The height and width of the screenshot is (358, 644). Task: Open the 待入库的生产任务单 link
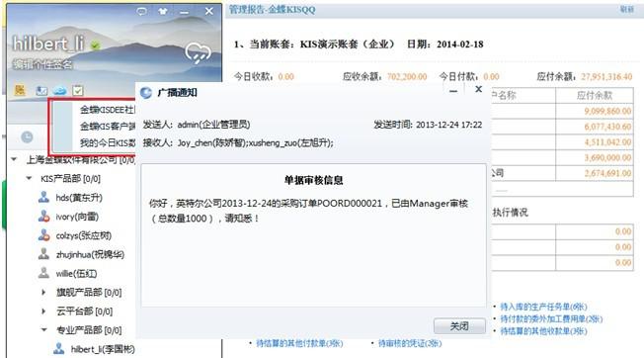tap(543, 307)
